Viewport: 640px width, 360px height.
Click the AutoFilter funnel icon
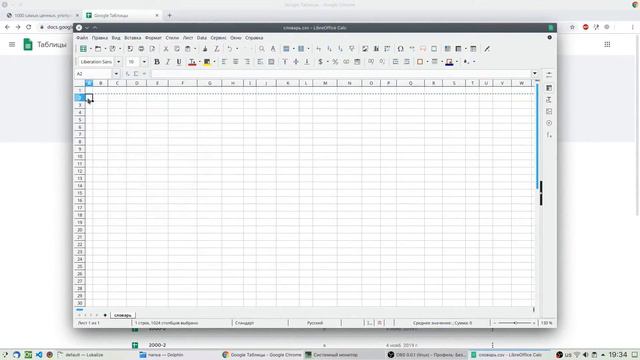pos(351,49)
